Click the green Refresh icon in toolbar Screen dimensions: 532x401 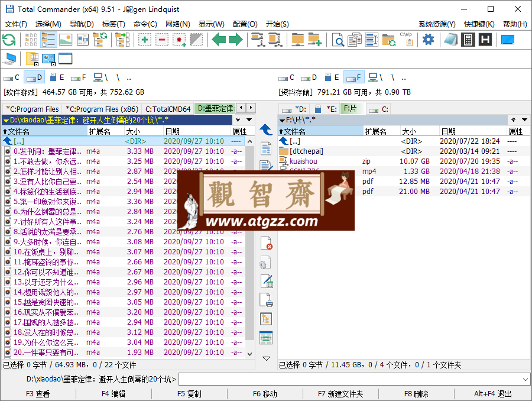(9, 40)
